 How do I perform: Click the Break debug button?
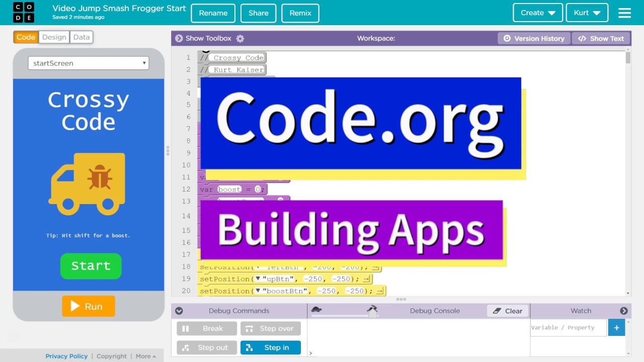tap(207, 328)
